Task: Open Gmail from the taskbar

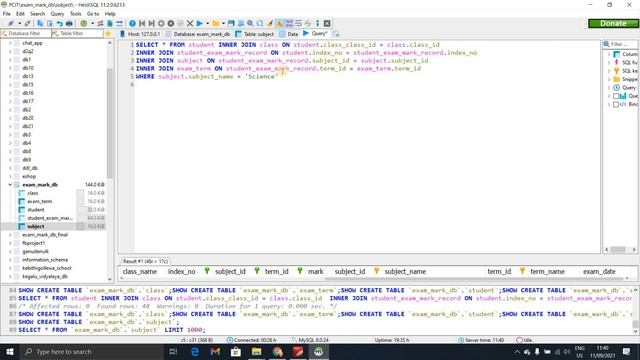Action: point(215,351)
